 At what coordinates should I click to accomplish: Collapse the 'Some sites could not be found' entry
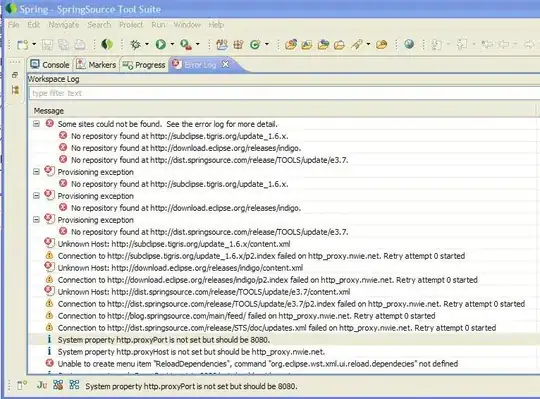click(x=37, y=124)
